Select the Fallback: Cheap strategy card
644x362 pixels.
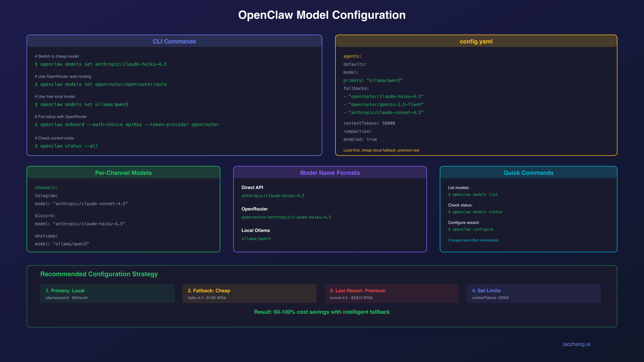(249, 294)
